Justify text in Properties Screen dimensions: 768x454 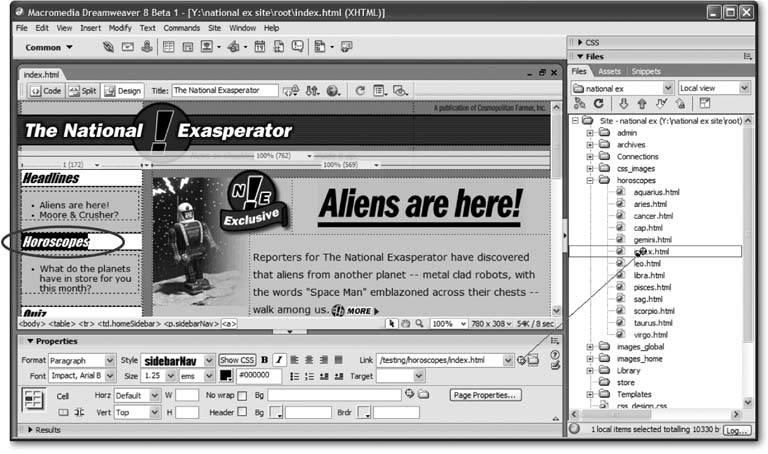coord(338,360)
